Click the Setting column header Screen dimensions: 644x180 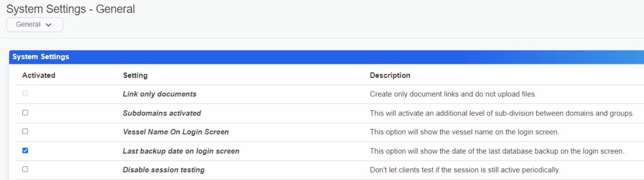[x=135, y=75]
